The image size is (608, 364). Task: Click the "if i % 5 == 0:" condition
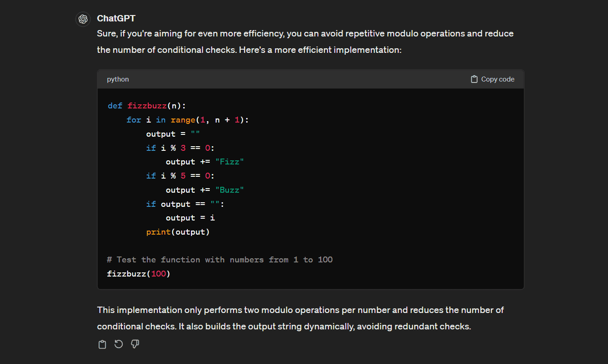(180, 176)
